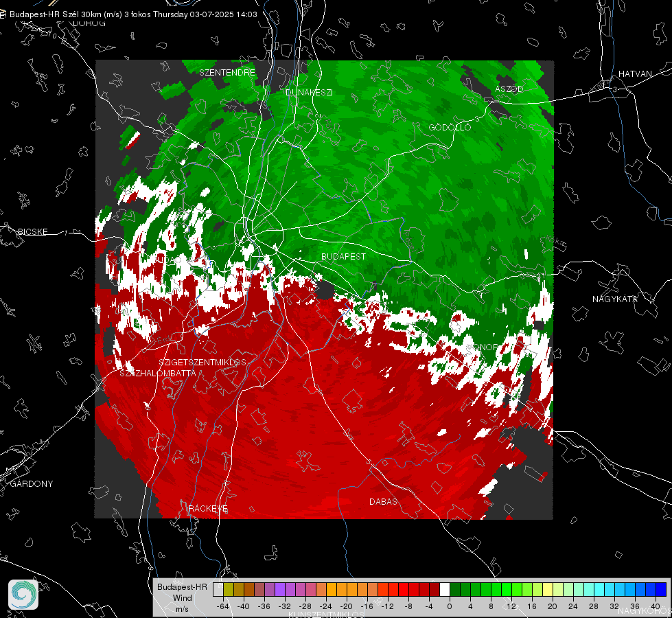Click the RÁCKEVE town label

(x=208, y=509)
